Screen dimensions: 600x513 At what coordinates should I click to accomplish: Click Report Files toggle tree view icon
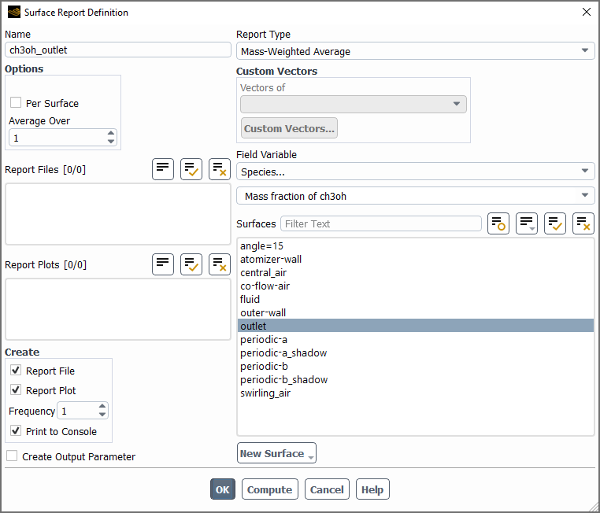163,169
